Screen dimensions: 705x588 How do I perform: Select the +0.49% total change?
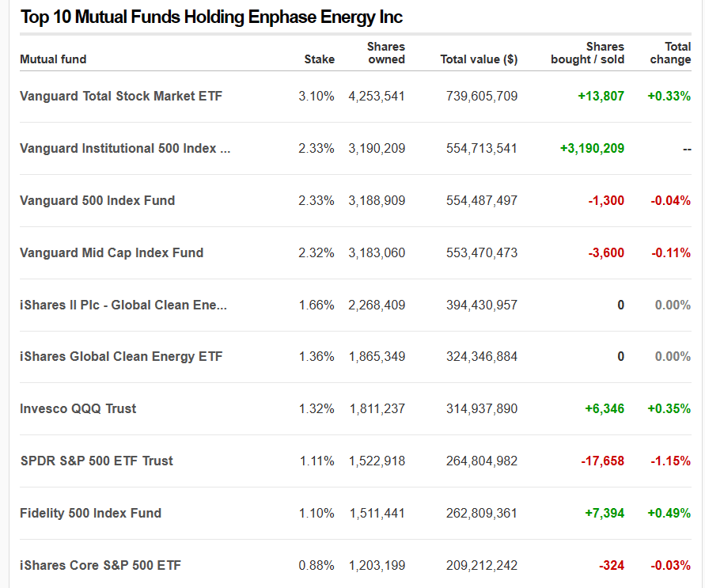pos(669,513)
